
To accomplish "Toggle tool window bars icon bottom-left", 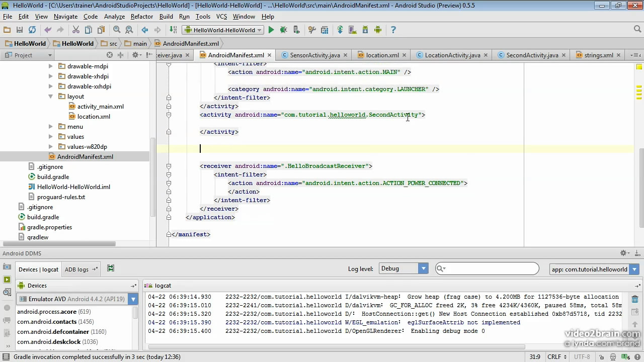I will 6,357.
